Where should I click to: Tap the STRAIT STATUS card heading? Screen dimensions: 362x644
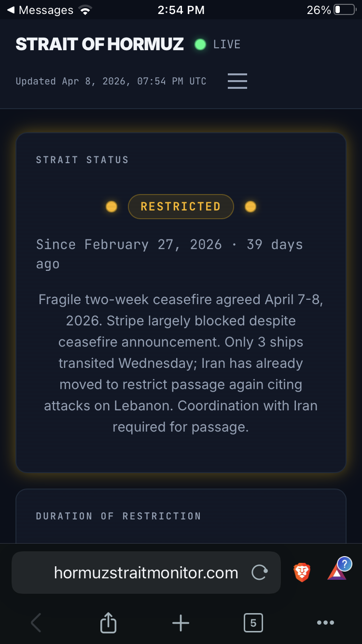82,160
